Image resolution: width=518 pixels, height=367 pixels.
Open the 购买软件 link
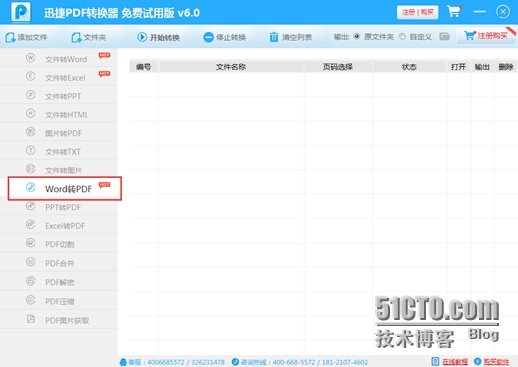[x=496, y=362]
